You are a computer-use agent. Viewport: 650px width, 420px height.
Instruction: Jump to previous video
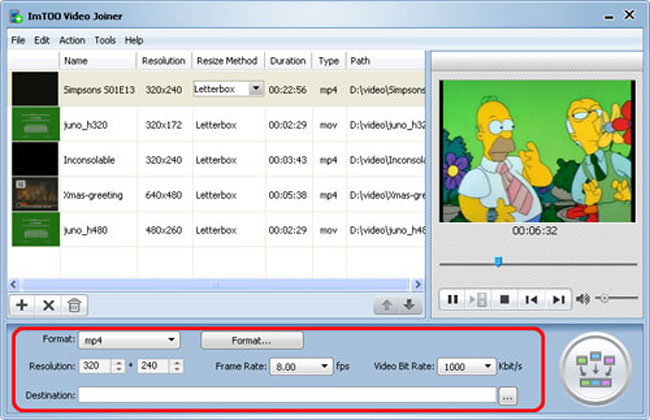(x=531, y=299)
